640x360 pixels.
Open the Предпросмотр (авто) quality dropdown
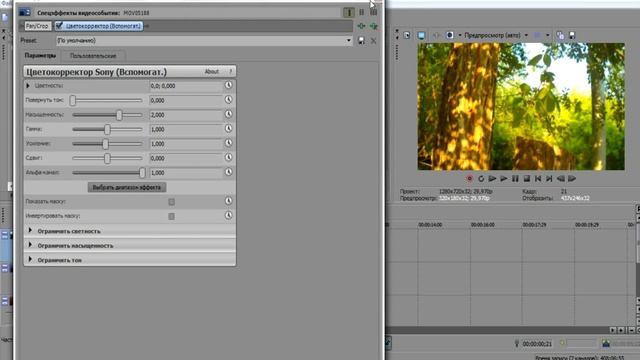coord(526,36)
